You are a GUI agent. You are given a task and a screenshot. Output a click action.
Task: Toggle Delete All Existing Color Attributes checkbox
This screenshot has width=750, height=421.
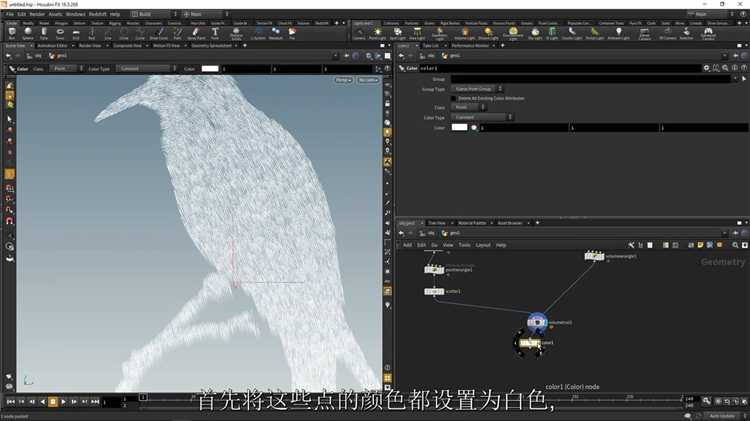pos(454,98)
